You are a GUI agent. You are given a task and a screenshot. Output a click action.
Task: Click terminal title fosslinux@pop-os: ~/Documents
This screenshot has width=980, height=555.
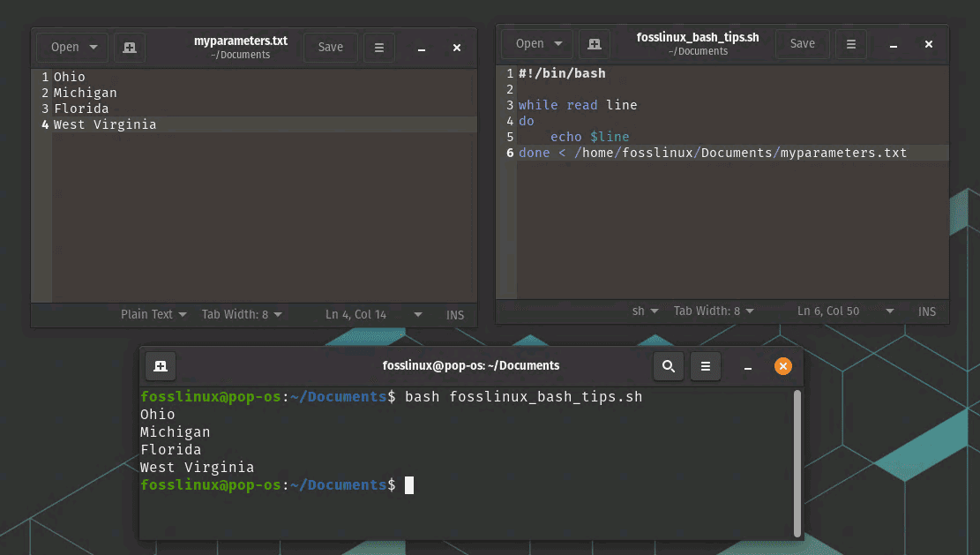(471, 365)
